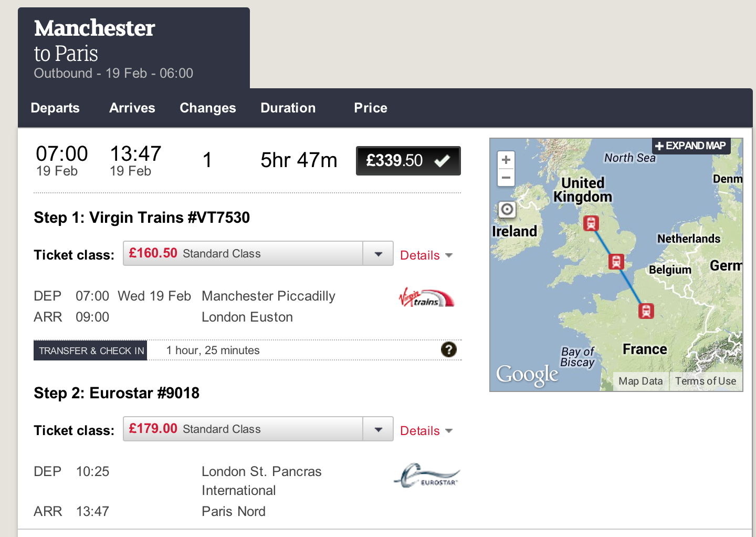The height and width of the screenshot is (537, 756).
Task: Expand Details for Virgin Trains step
Action: coord(426,255)
